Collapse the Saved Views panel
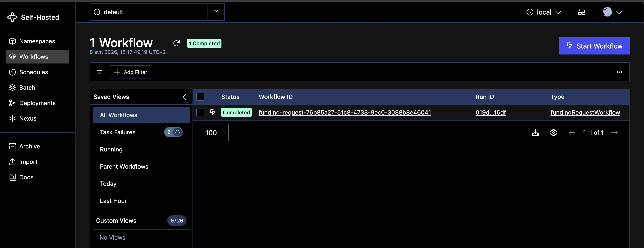 (185, 97)
